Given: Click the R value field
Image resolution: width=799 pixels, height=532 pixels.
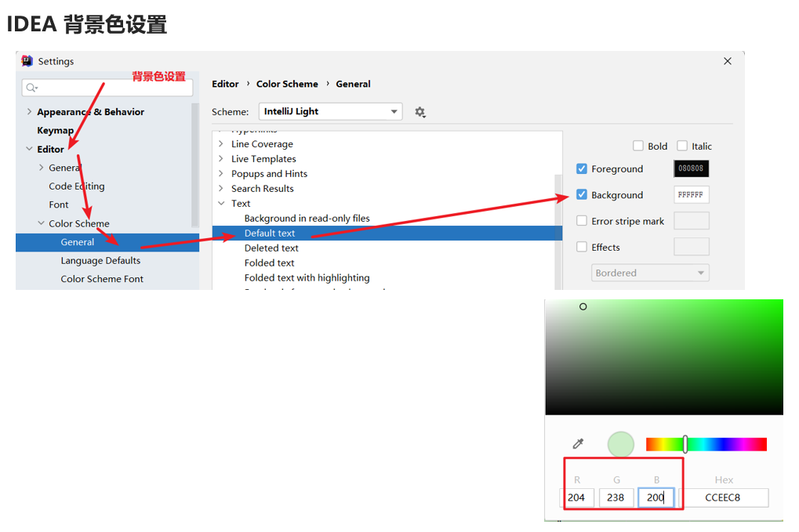Looking at the screenshot, I should 577,498.
